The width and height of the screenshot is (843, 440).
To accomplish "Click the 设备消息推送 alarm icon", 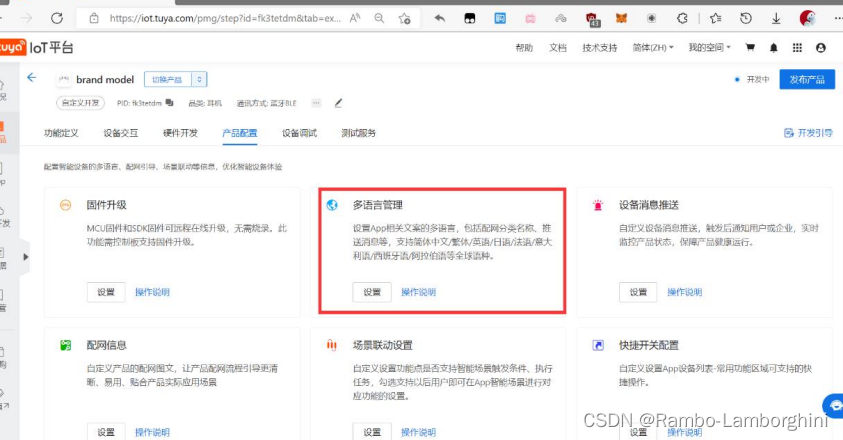I will click(x=598, y=205).
